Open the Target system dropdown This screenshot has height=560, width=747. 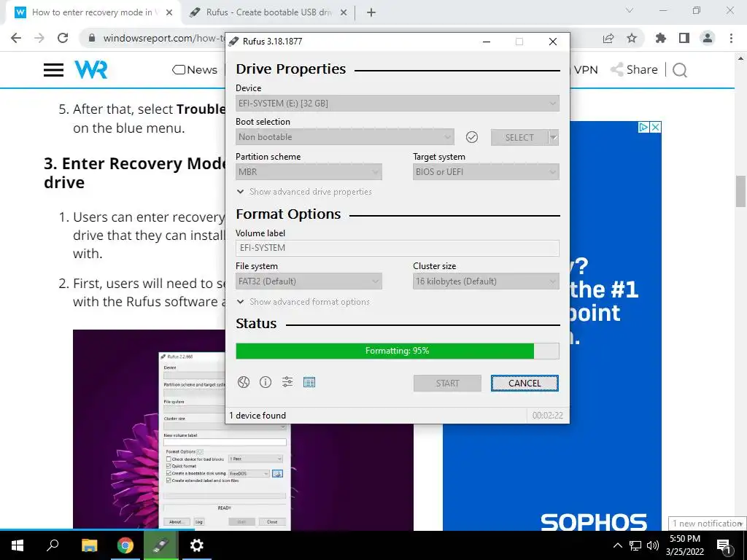point(486,172)
